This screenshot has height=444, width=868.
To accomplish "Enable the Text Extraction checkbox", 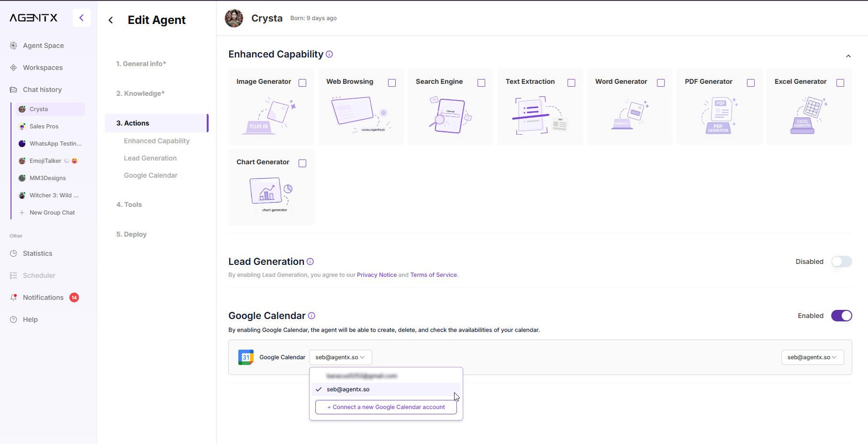I will coord(571,83).
